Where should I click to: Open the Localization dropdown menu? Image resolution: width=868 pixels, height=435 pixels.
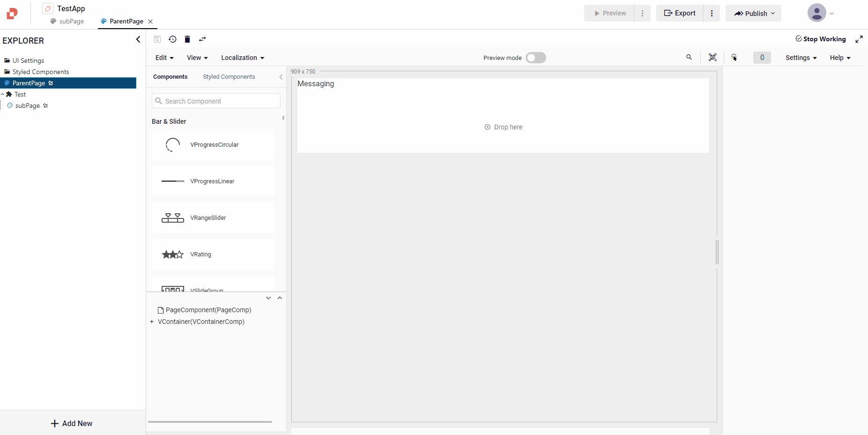click(x=243, y=58)
